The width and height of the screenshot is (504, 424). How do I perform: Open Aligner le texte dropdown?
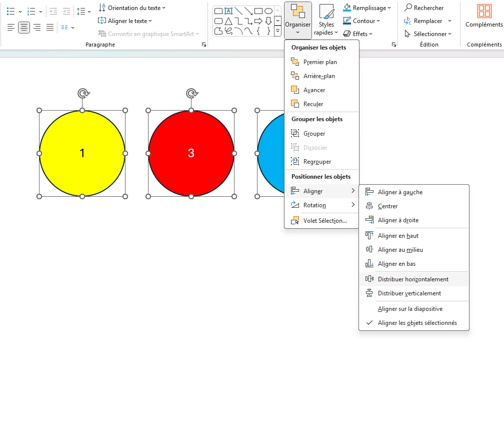pos(124,21)
